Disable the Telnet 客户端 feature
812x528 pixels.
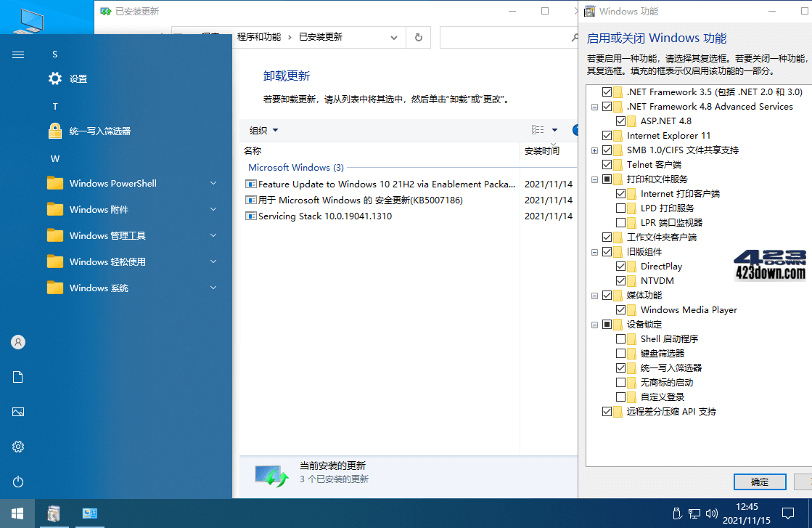pos(607,164)
